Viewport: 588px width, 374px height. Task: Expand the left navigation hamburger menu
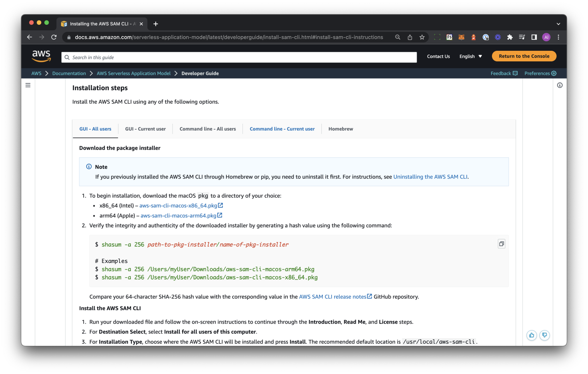point(28,85)
